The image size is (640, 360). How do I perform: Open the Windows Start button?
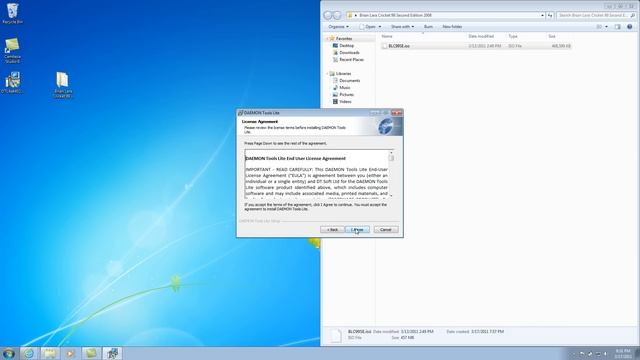(9, 353)
